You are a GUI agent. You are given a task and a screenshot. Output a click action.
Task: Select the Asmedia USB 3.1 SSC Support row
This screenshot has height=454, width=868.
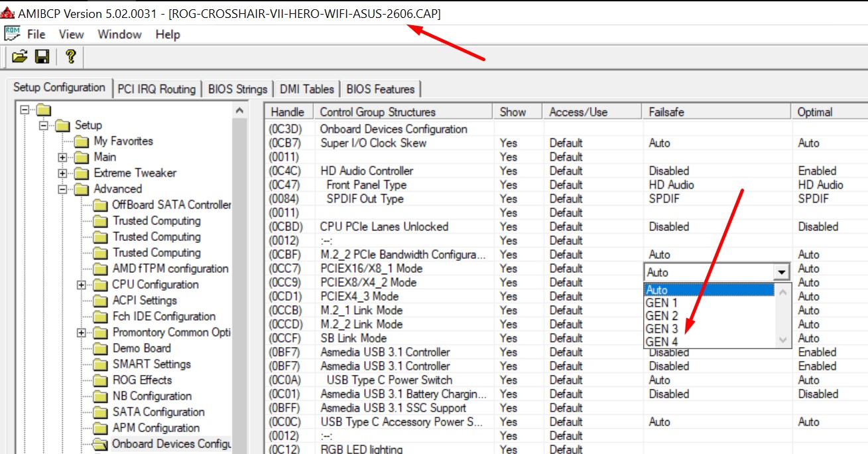point(566,408)
